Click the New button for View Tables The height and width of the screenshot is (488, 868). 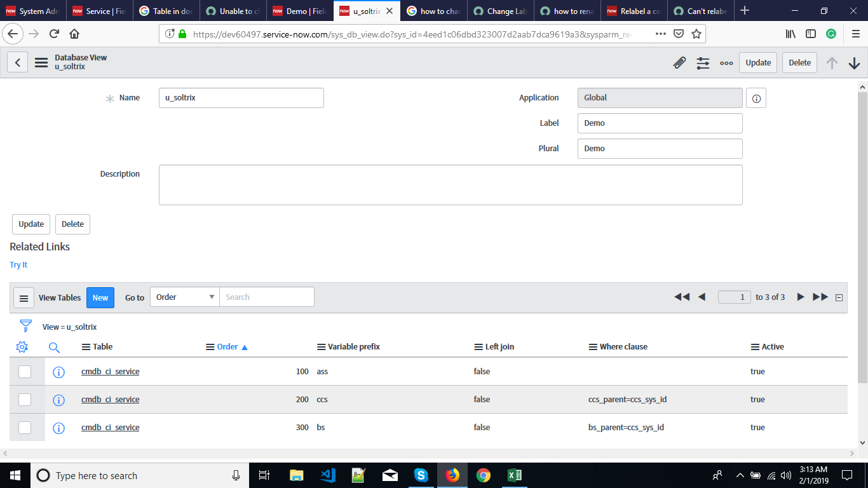pyautogui.click(x=100, y=297)
